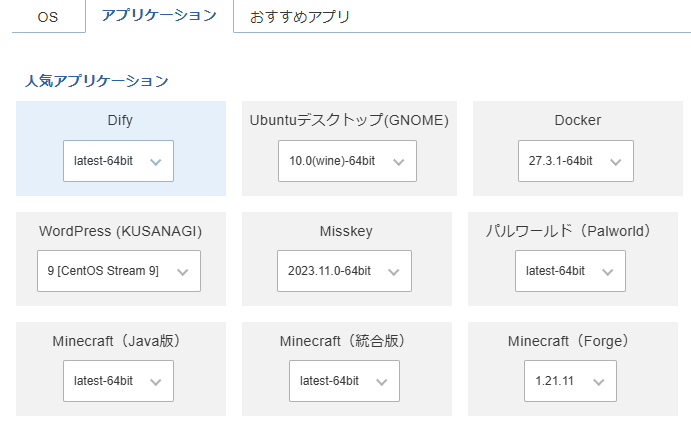Open the おすすめアプリ tab
Image resolution: width=691 pixels, height=430 pixels.
(300, 17)
